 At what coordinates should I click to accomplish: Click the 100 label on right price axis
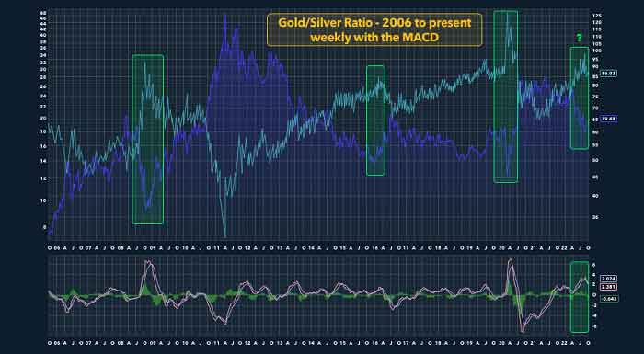(x=597, y=51)
